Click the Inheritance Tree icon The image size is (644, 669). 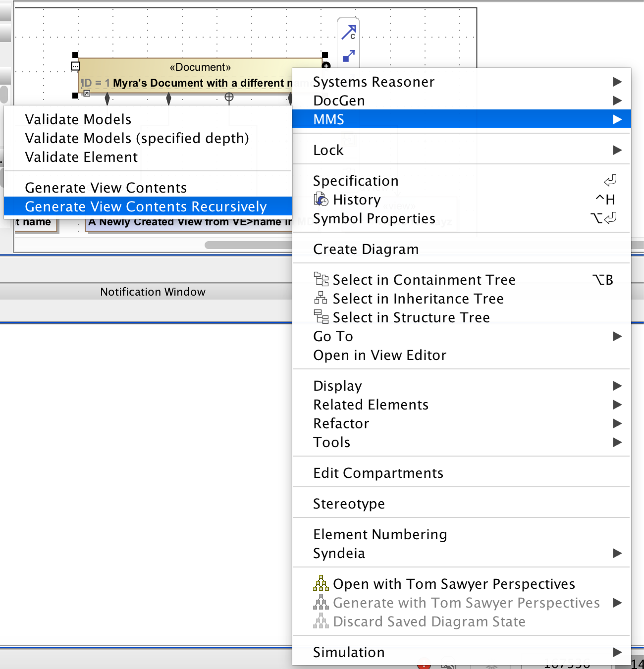[x=321, y=298]
